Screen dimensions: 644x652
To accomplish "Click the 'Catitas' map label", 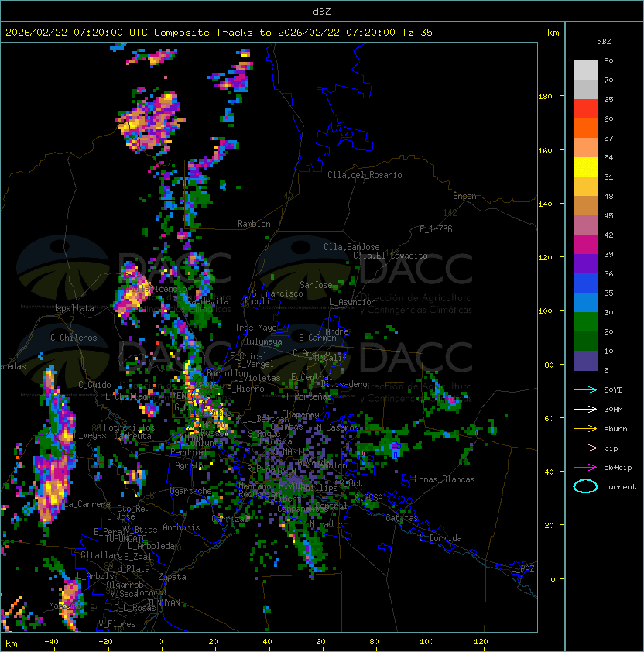I will (402, 518).
